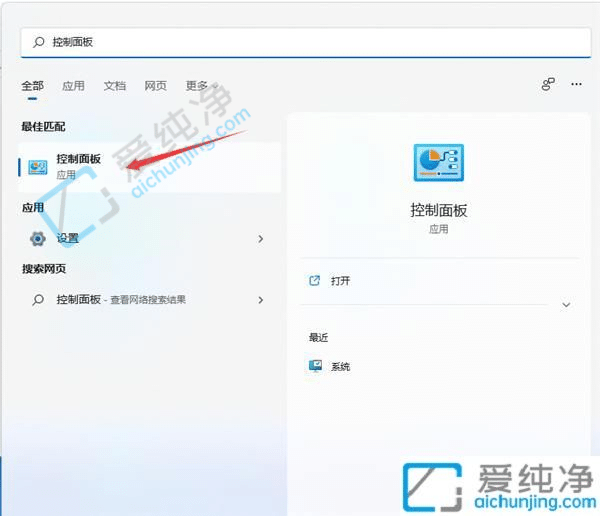Image resolution: width=600 pixels, height=516 pixels.
Task: Switch to the 网页 tab
Action: pyautogui.click(x=155, y=86)
